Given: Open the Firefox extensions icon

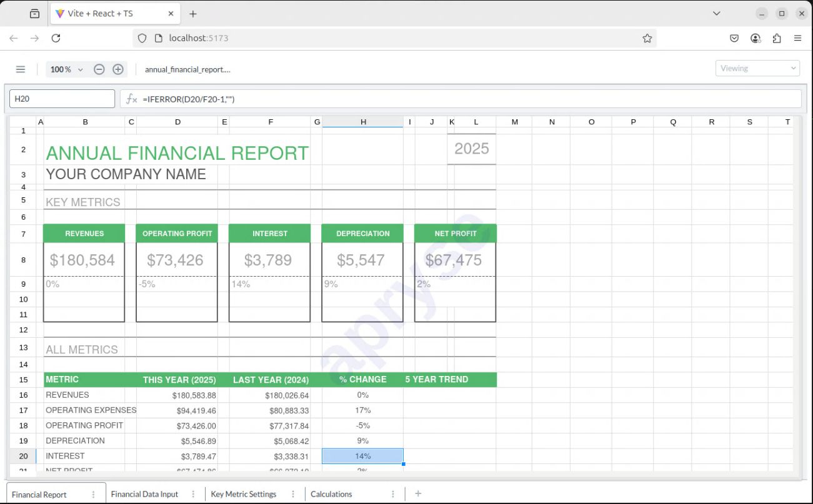Looking at the screenshot, I should [x=777, y=38].
